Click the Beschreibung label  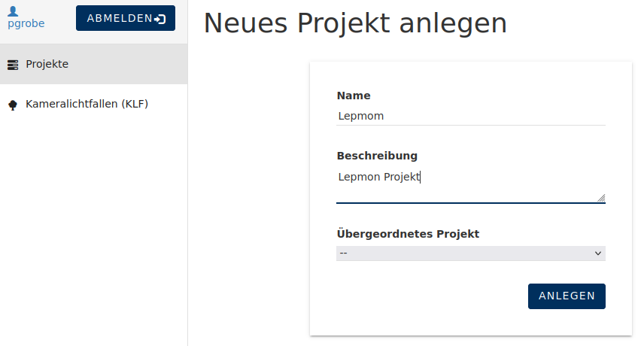coord(377,156)
